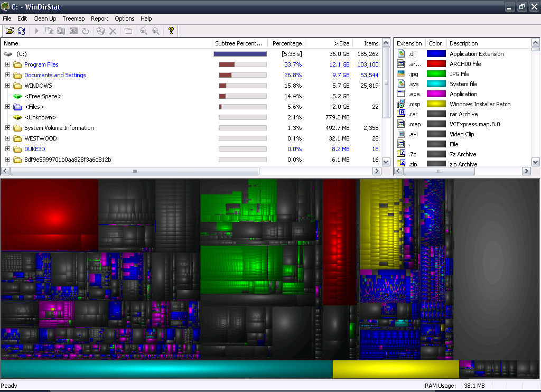
Task: Select the Copy toolbar icon
Action: coord(49,31)
